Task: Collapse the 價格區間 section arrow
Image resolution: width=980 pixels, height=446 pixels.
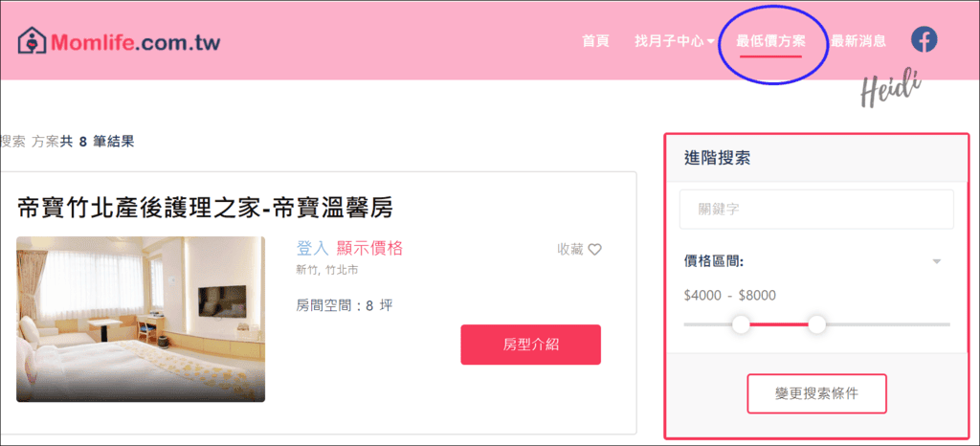Action: [936, 261]
